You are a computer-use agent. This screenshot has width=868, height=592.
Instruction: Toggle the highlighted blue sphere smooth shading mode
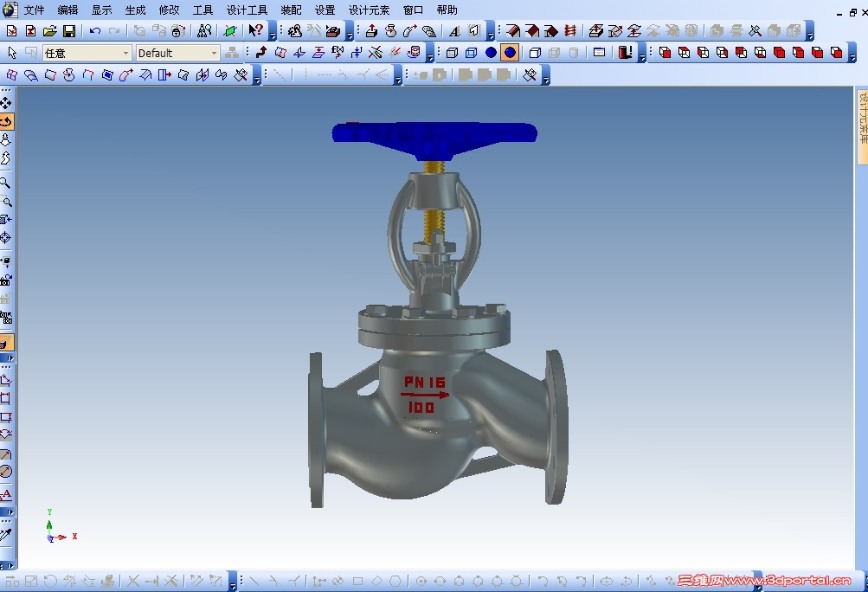[x=509, y=53]
